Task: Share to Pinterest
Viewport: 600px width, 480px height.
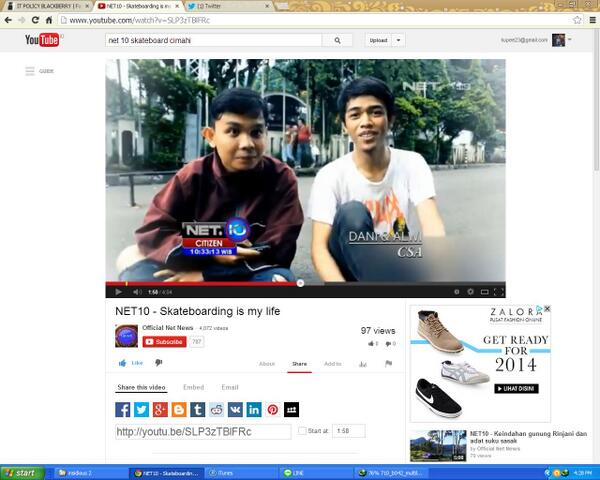Action: point(272,410)
